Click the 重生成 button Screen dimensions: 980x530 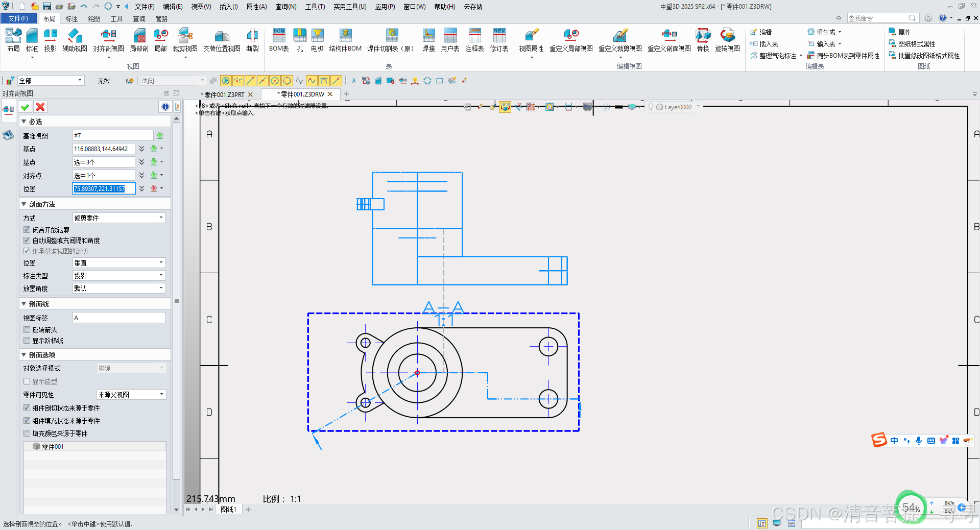[x=822, y=32]
